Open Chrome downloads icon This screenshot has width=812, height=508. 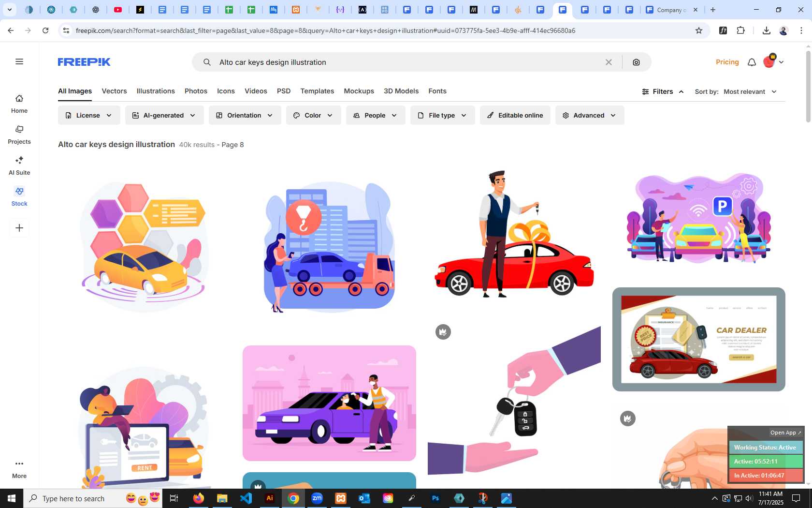[766, 30]
